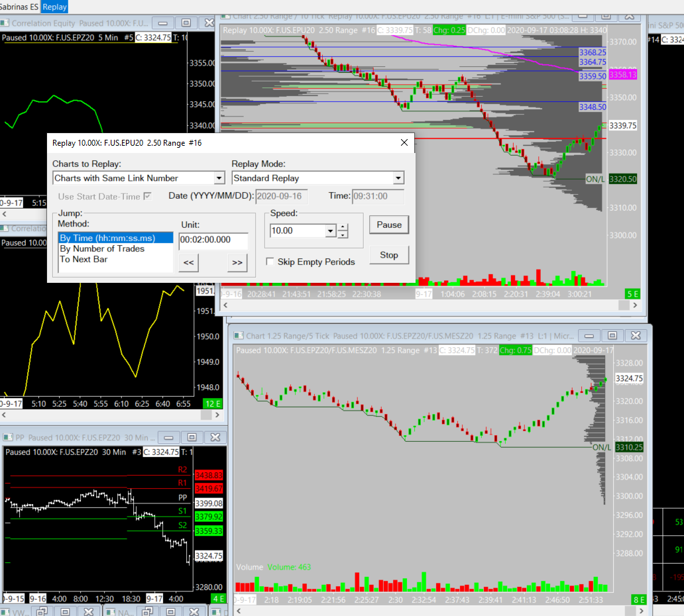Decrease replay speed with down stepper
Image resolution: width=684 pixels, height=616 pixels.
point(343,234)
